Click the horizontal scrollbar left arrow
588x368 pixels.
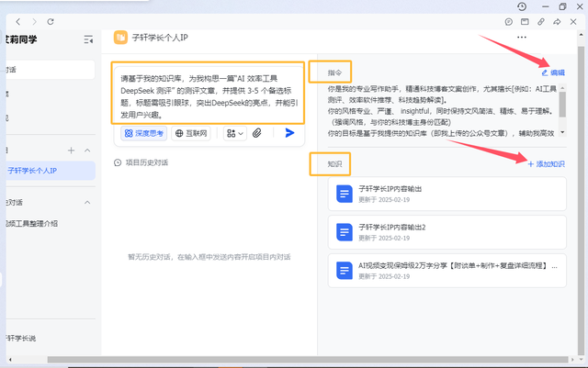click(10, 360)
